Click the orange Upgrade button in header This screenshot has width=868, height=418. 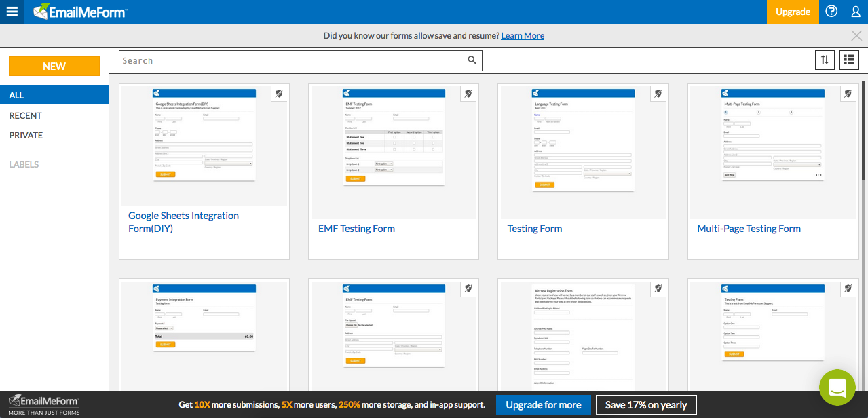[793, 12]
